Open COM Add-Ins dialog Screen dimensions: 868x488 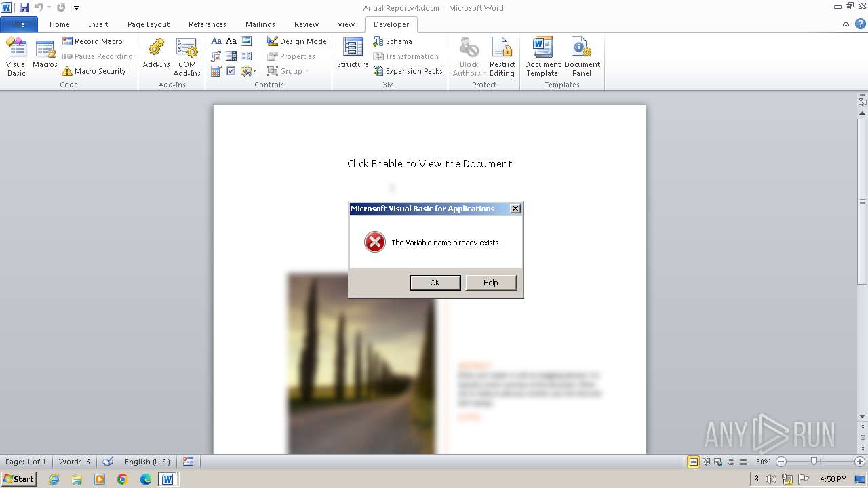click(x=186, y=57)
